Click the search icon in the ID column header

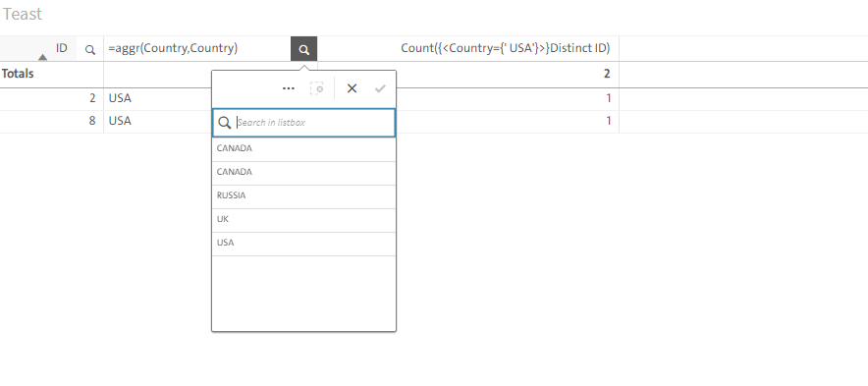89,49
